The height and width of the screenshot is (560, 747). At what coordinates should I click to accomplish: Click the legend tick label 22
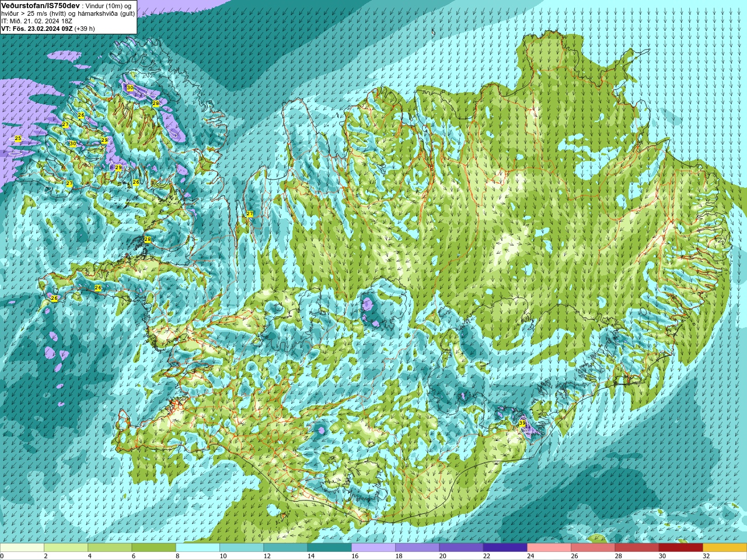click(486, 556)
